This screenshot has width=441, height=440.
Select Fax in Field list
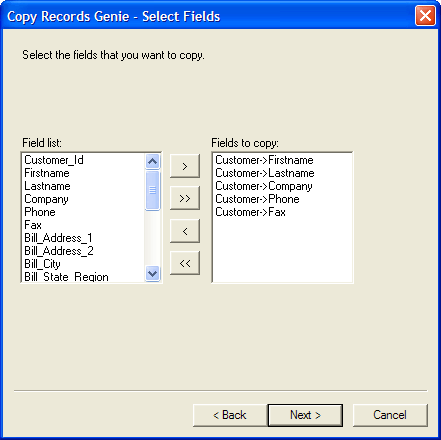click(x=83, y=225)
